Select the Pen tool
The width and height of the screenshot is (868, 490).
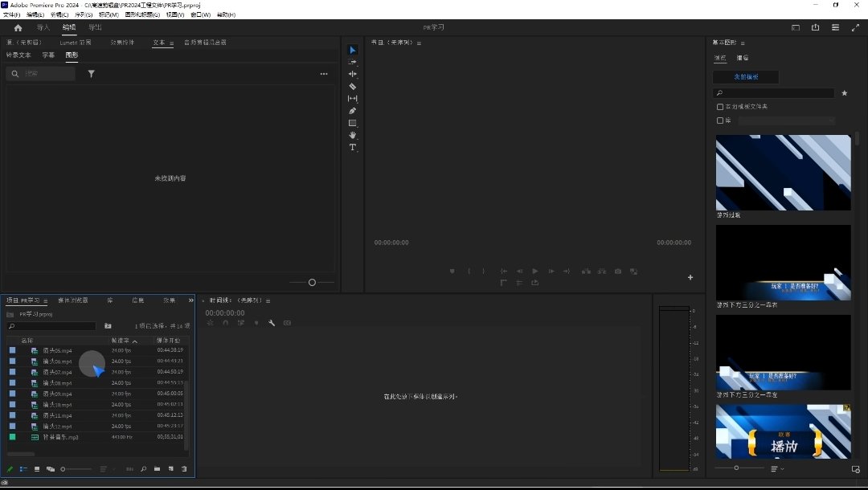[352, 111]
